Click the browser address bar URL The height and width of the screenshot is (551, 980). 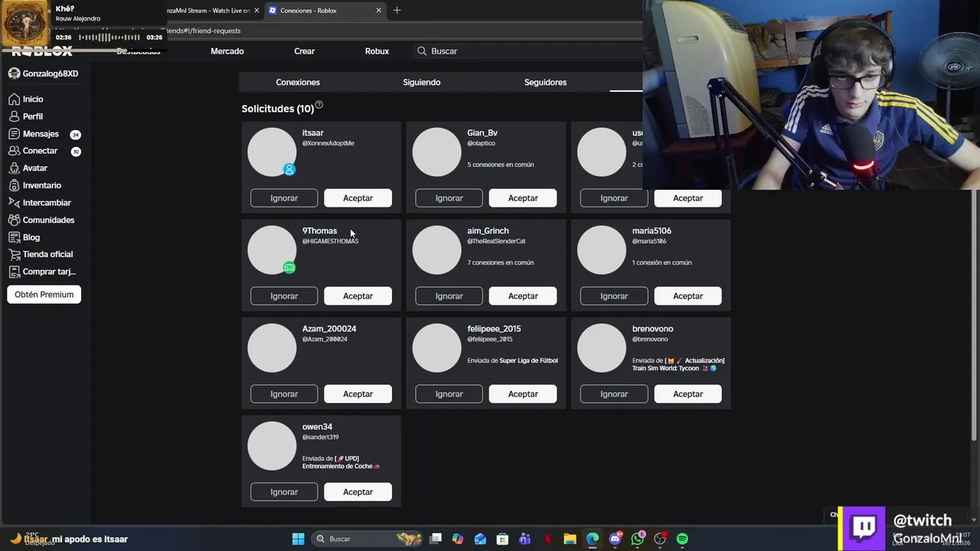coord(204,31)
